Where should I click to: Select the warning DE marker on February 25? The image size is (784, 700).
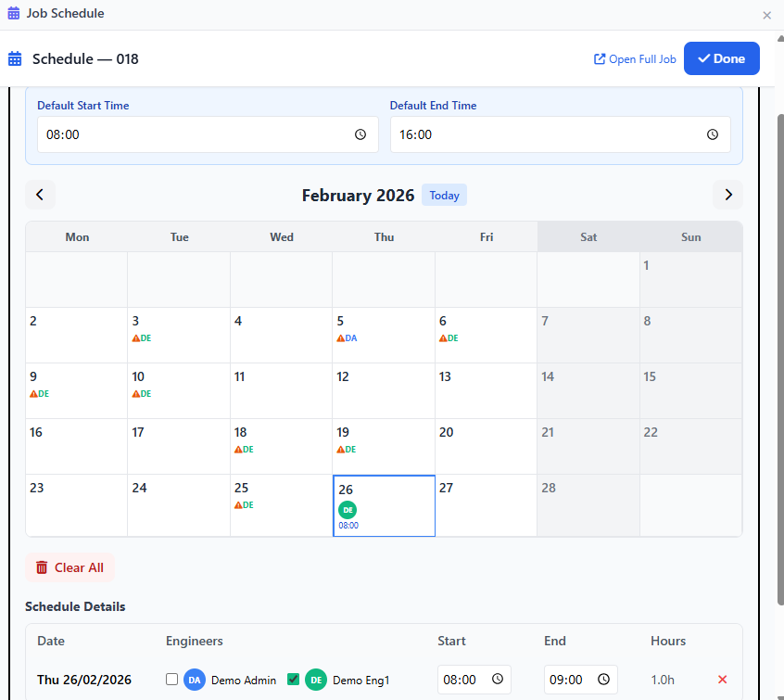tap(244, 505)
